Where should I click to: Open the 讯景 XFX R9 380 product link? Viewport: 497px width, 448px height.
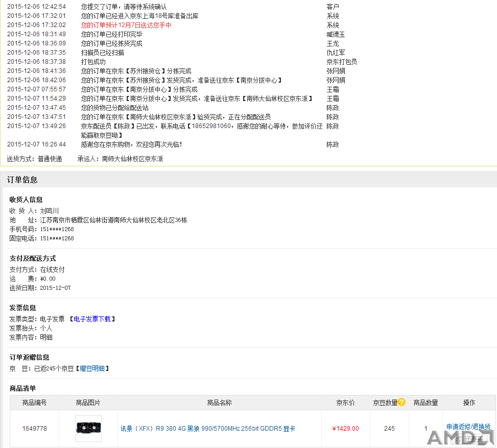click(208, 429)
